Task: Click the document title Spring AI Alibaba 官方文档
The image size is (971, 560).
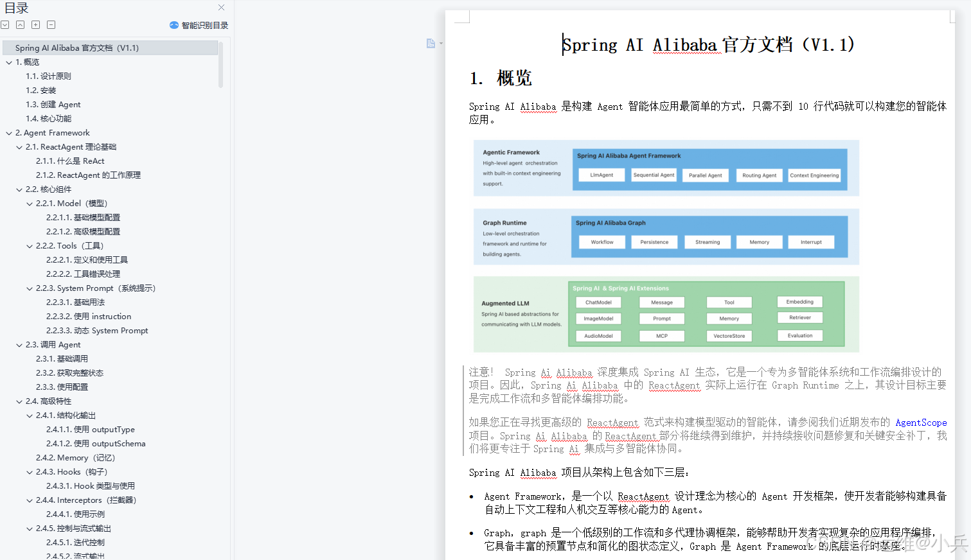Action: pyautogui.click(x=708, y=44)
